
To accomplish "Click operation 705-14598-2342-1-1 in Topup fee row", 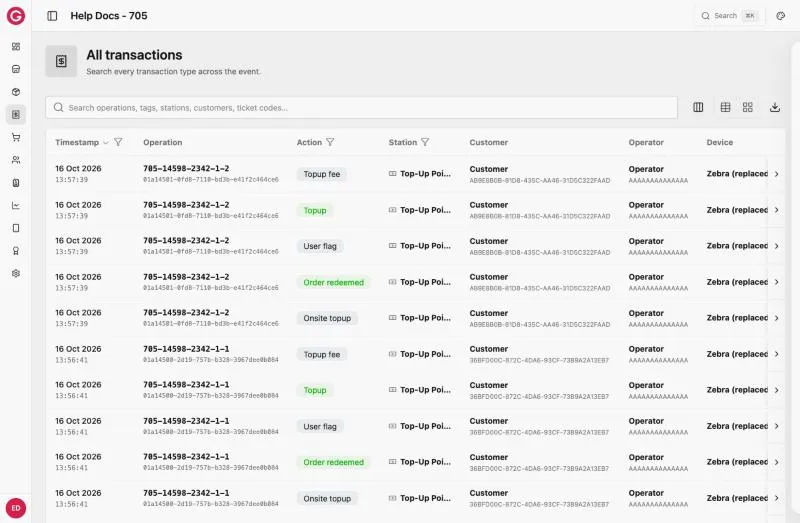I will [186, 348].
